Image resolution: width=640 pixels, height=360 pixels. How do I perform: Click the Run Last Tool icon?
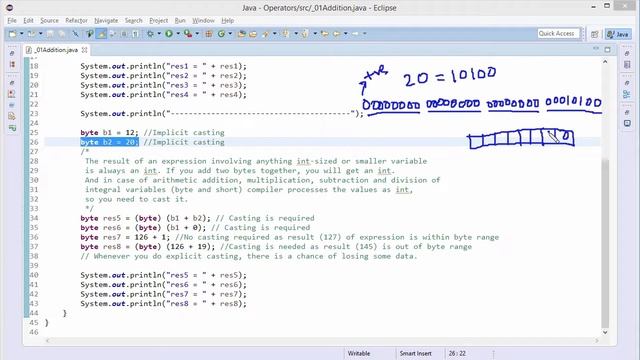point(187,34)
